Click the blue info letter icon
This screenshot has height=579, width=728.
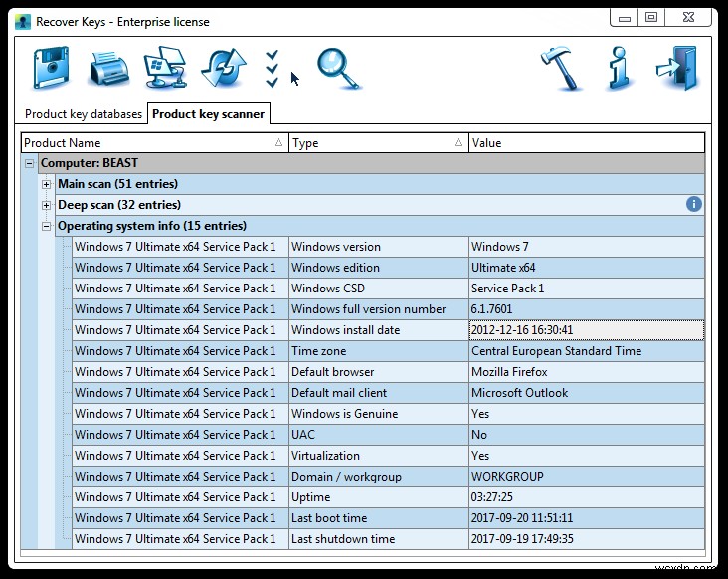coord(620,68)
